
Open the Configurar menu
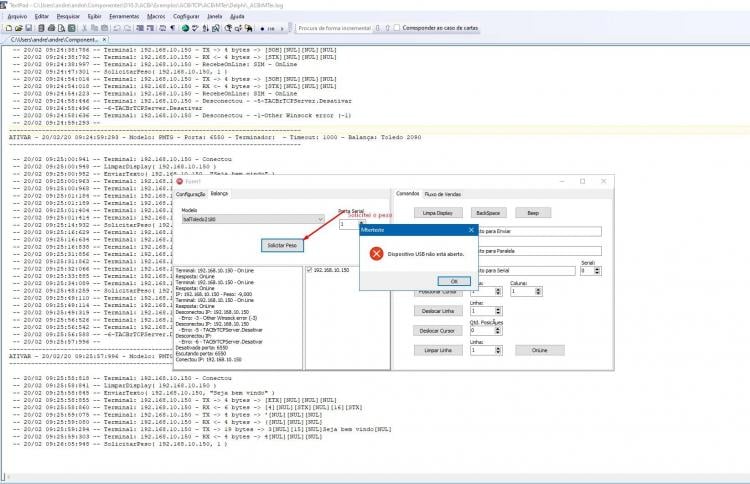[x=186, y=16]
